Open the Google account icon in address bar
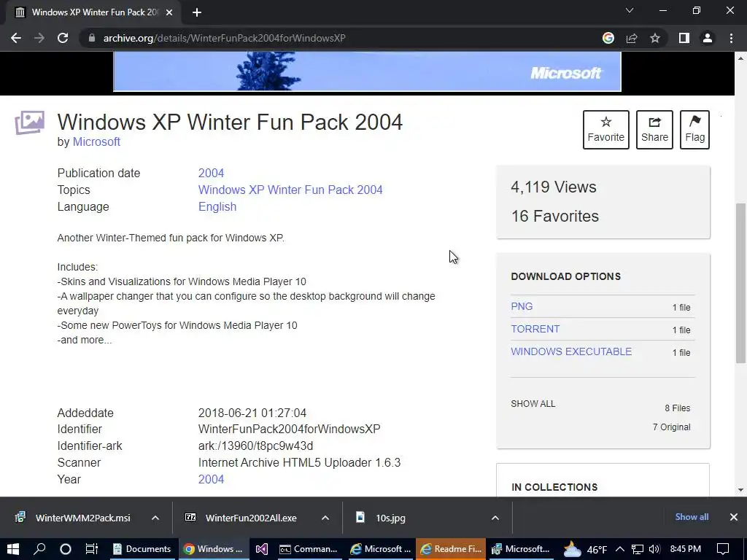Screen dimensions: 747x560 608,38
